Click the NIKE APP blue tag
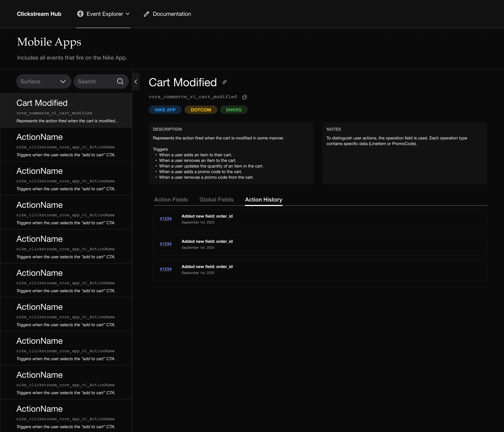 point(165,110)
